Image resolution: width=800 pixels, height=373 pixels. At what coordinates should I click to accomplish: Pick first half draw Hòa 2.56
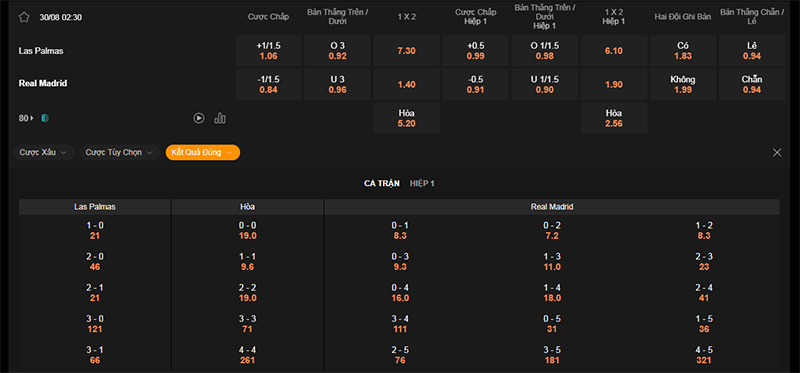[614, 118]
